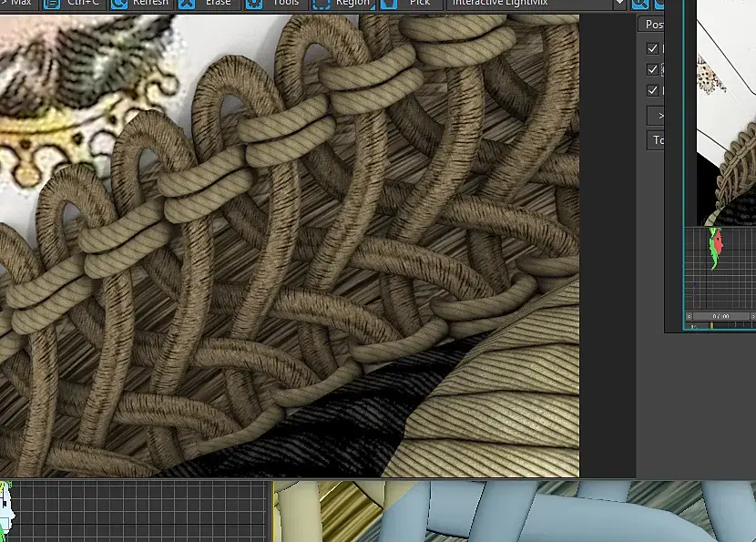This screenshot has height=542, width=756.
Task: Click the Refresh circular arrow icon
Action: click(118, 4)
